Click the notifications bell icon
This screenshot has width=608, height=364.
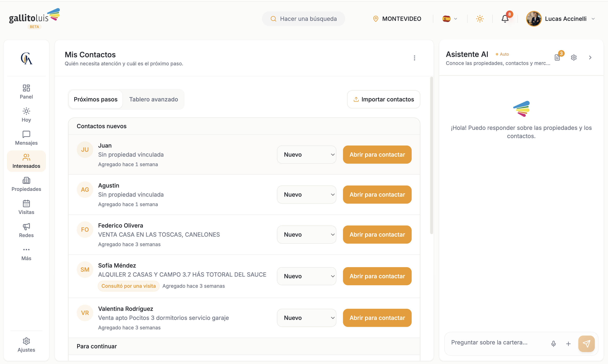pyautogui.click(x=505, y=19)
